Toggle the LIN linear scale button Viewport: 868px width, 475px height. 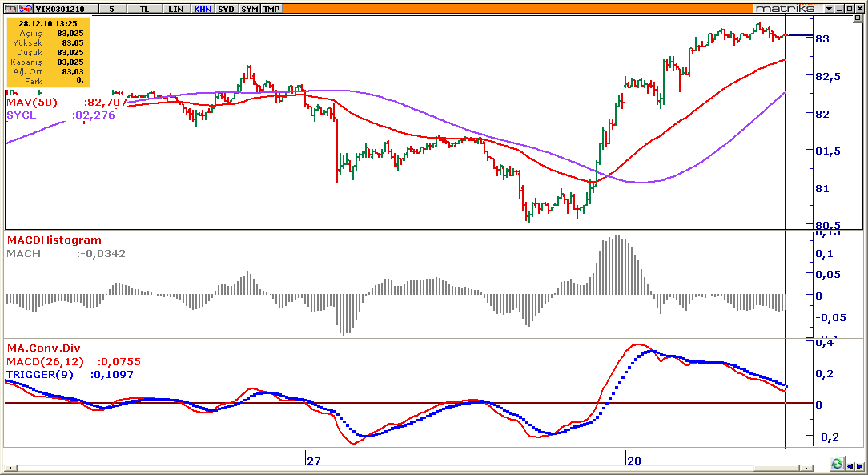point(175,8)
